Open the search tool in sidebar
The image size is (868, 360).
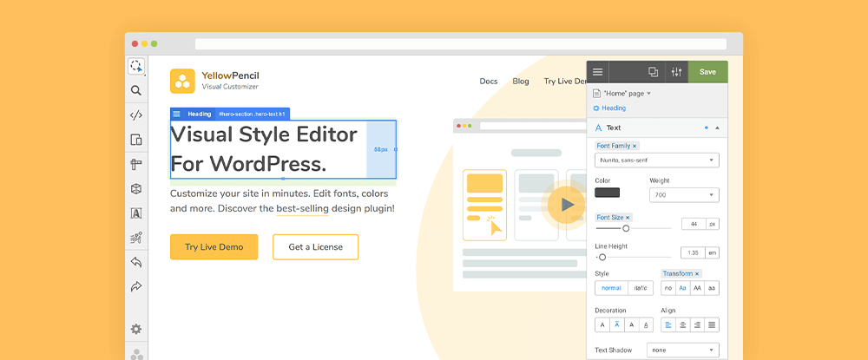136,90
